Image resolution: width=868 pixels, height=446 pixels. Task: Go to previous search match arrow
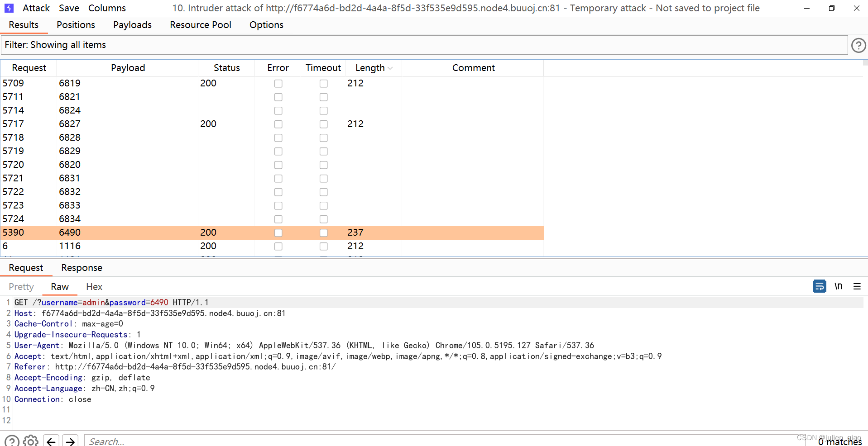pyautogui.click(x=51, y=441)
